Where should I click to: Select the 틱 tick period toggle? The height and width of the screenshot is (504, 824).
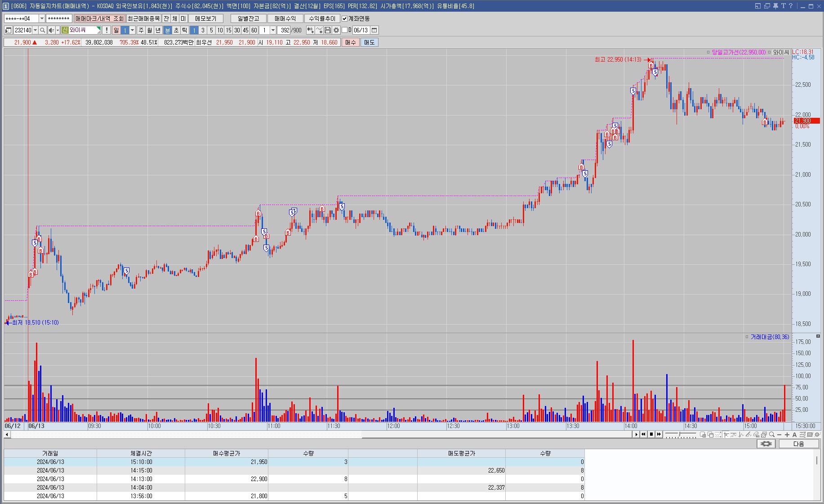click(x=184, y=30)
